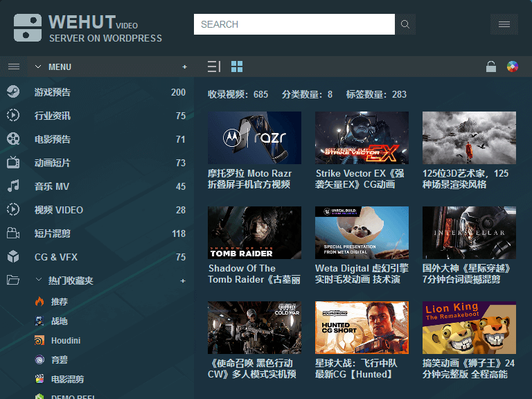Viewport: 532px width, 399px height.
Task: Collapse the 热门收藏夹 chevron
Action: (x=39, y=280)
